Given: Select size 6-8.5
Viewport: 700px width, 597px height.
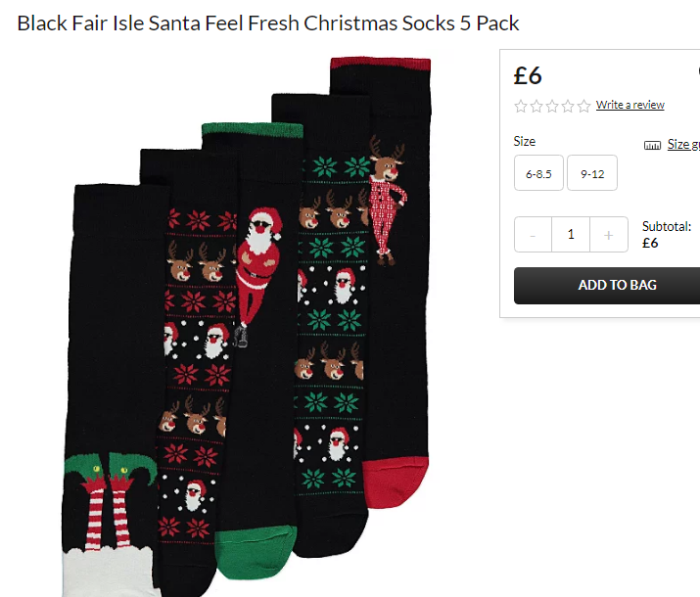Looking at the screenshot, I should [x=538, y=173].
